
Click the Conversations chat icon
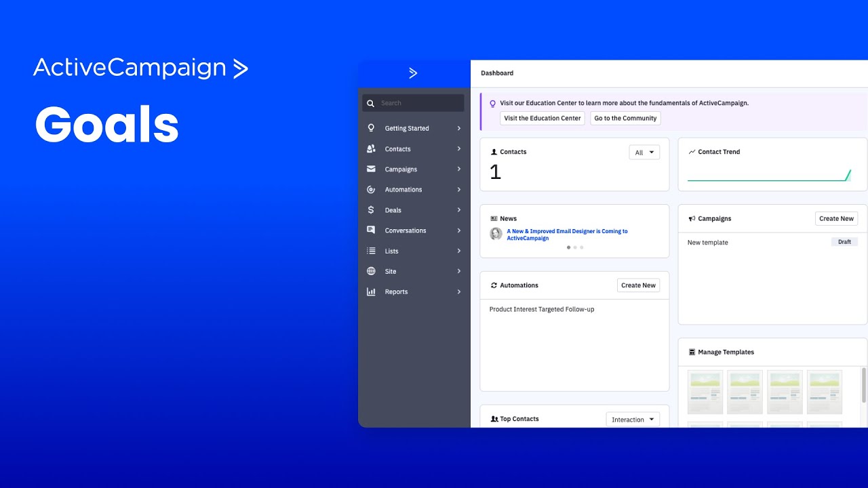click(371, 230)
